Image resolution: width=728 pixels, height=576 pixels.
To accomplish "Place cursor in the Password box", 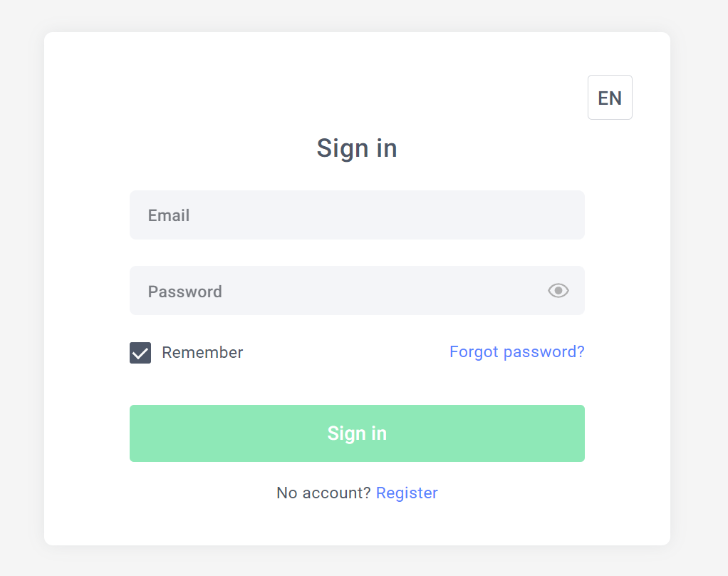I will tap(335, 291).
